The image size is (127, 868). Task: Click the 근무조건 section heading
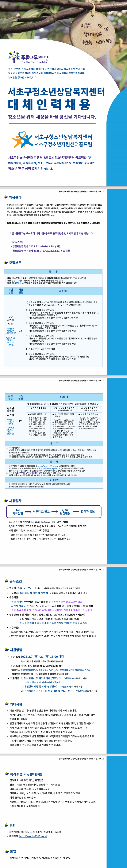(16, 582)
